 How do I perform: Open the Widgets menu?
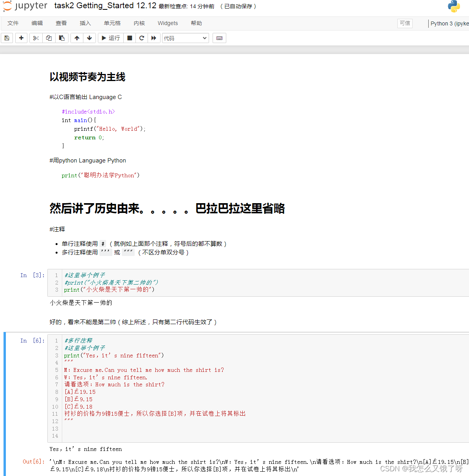168,23
